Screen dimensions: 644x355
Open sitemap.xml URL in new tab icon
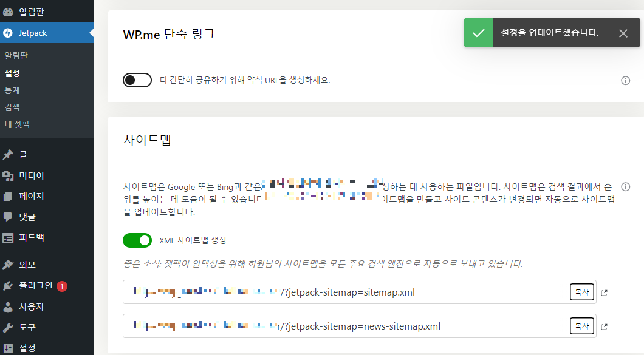pyautogui.click(x=604, y=292)
